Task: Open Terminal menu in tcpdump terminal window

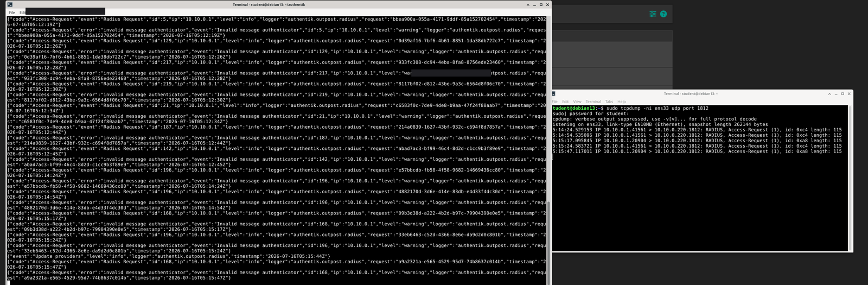Action: (x=593, y=102)
